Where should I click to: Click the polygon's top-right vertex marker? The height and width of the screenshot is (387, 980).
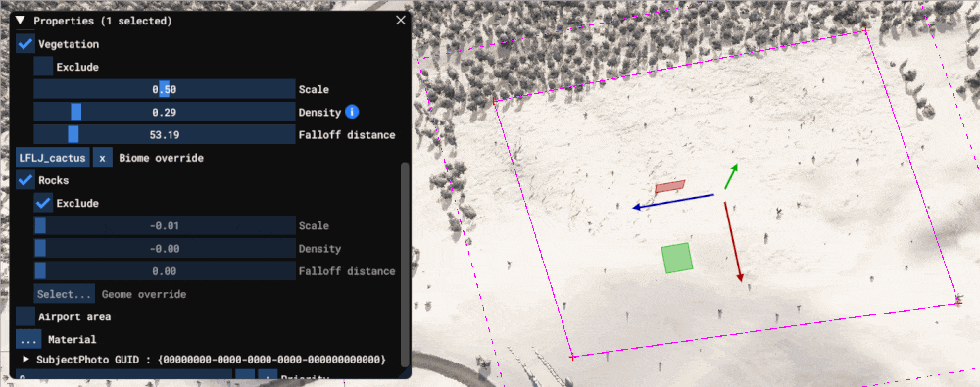coord(865,30)
